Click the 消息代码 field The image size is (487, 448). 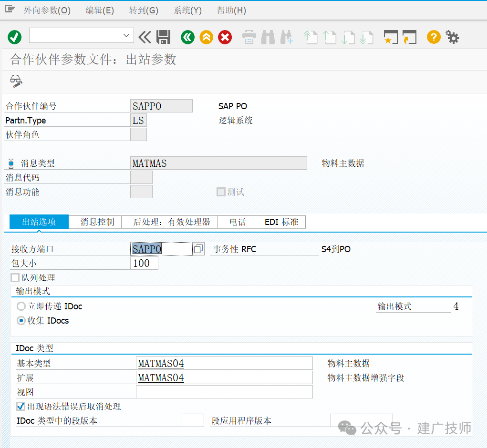click(141, 177)
